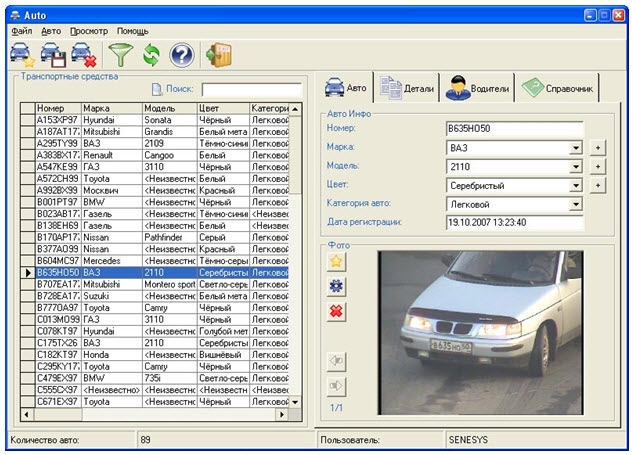Open the Водители tab
The image size is (633, 455).
[477, 88]
